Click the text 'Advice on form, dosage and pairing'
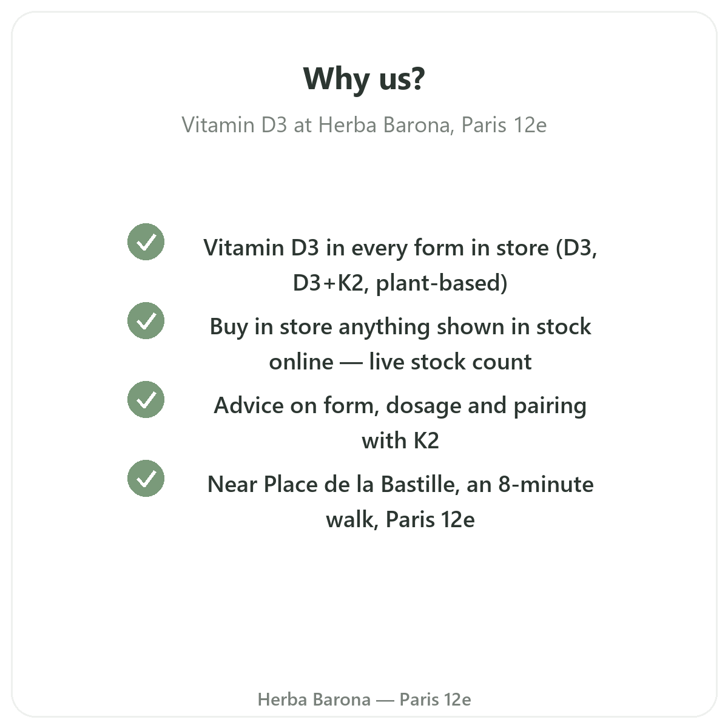 tap(400, 405)
